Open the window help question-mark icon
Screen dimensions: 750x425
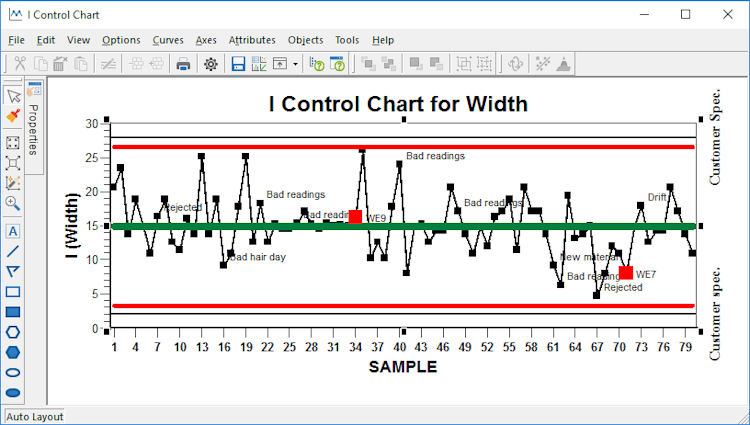(337, 64)
